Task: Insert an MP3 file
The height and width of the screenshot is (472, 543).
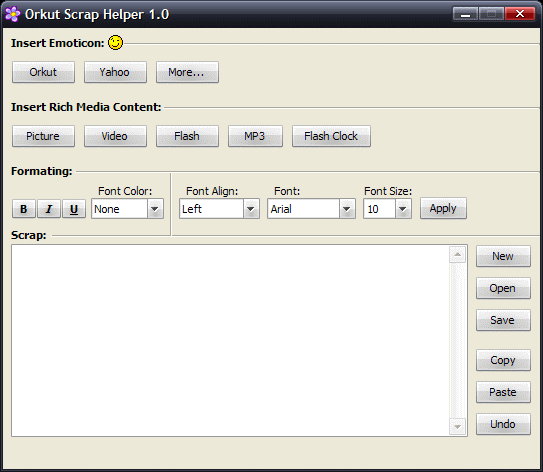Action: 255,136
